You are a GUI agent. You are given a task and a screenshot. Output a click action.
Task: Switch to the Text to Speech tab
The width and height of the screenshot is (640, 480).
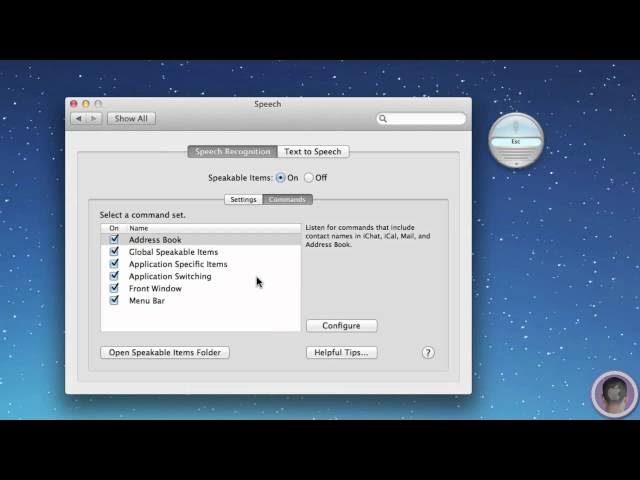click(x=313, y=152)
